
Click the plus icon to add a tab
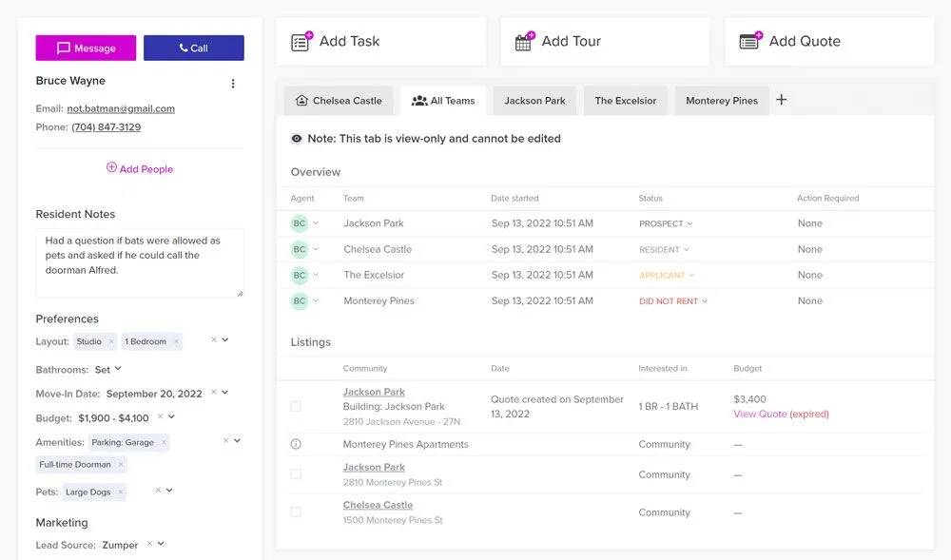point(782,100)
